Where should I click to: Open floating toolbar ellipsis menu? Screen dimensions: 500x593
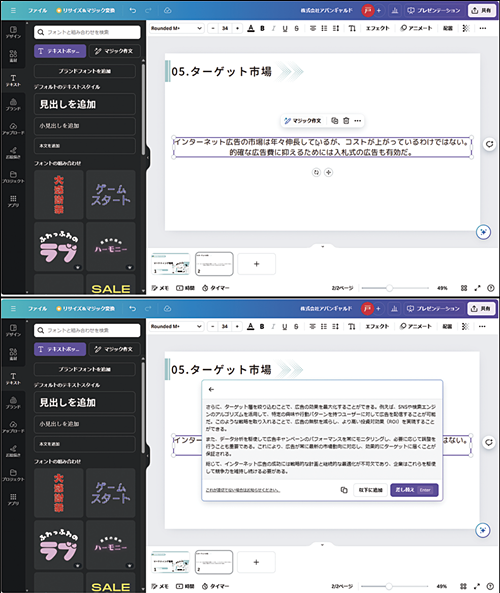(358, 121)
